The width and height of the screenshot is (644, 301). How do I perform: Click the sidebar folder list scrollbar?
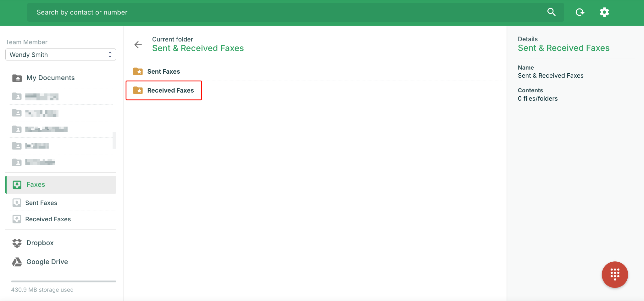point(114,140)
